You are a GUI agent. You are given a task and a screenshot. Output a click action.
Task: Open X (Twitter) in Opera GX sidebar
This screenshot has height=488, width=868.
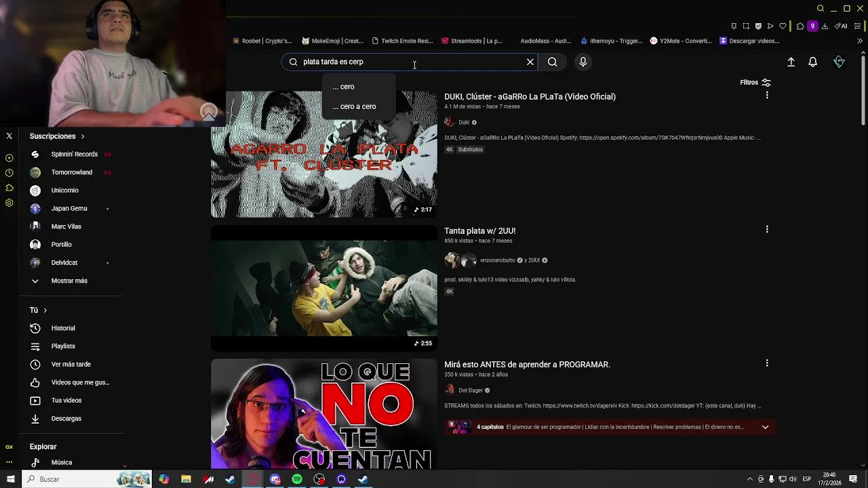pos(9,136)
